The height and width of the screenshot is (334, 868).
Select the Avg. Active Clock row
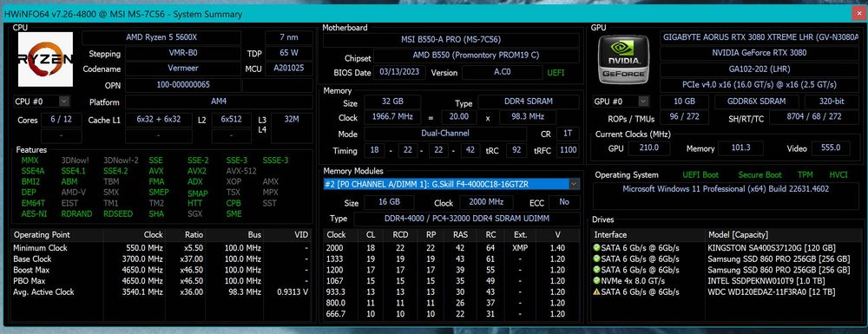[x=161, y=292]
